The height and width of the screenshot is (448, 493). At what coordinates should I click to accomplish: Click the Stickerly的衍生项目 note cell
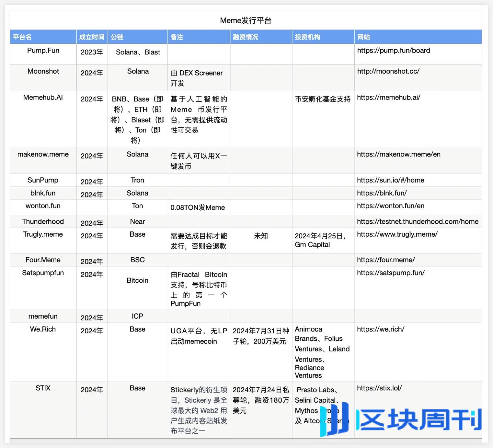tap(199, 410)
